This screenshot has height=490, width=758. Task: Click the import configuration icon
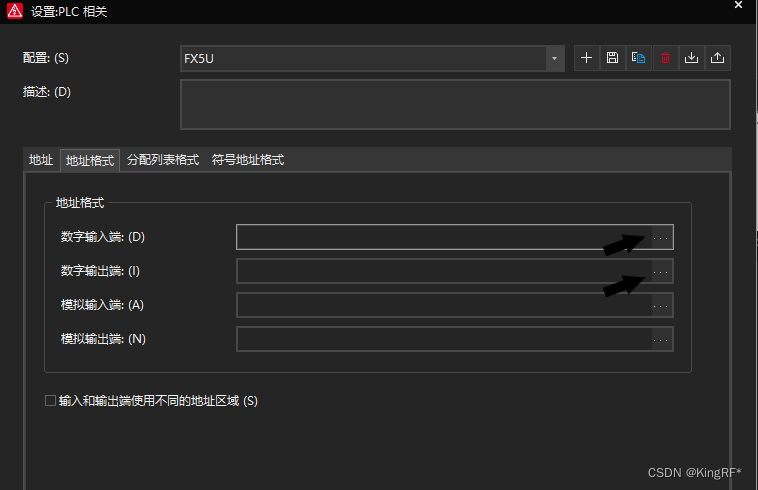click(x=691, y=58)
